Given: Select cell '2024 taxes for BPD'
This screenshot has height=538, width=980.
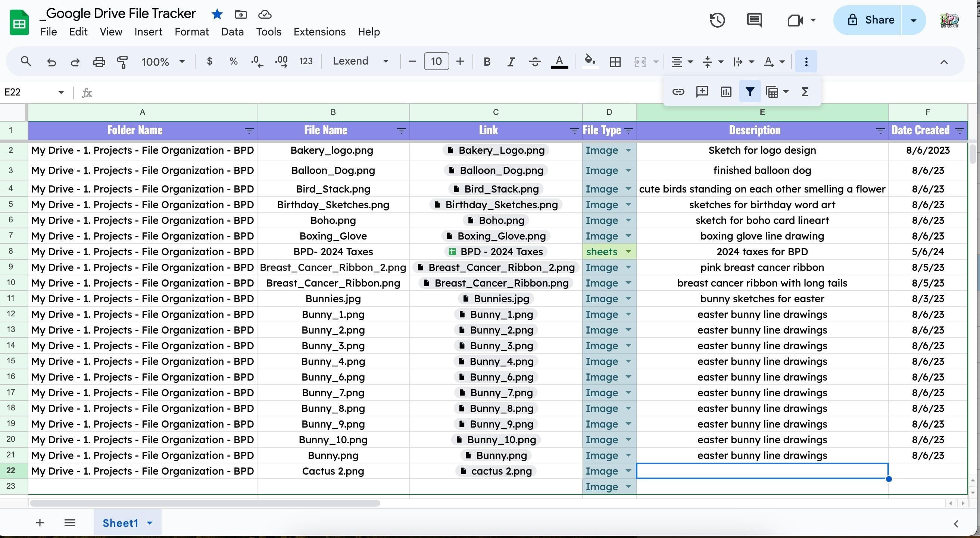Looking at the screenshot, I should point(762,251).
